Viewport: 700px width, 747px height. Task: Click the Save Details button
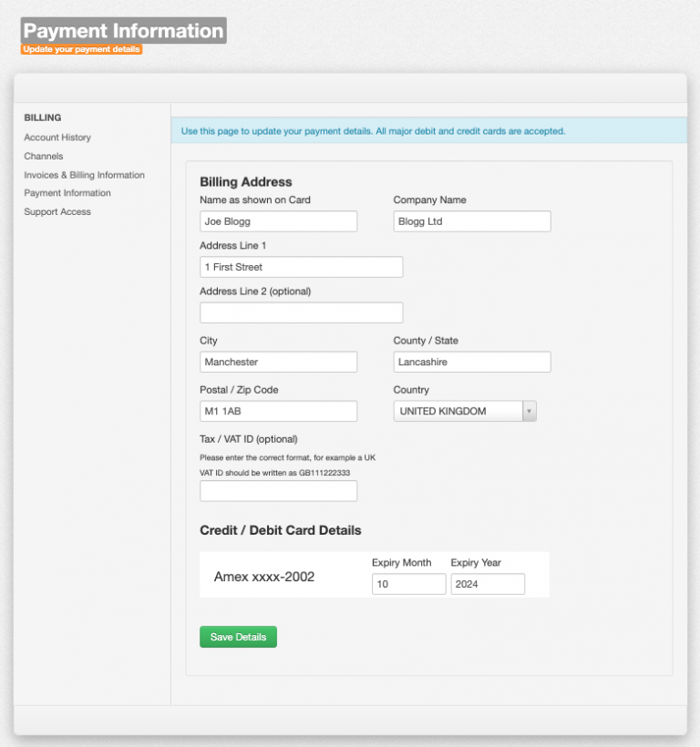click(x=238, y=637)
